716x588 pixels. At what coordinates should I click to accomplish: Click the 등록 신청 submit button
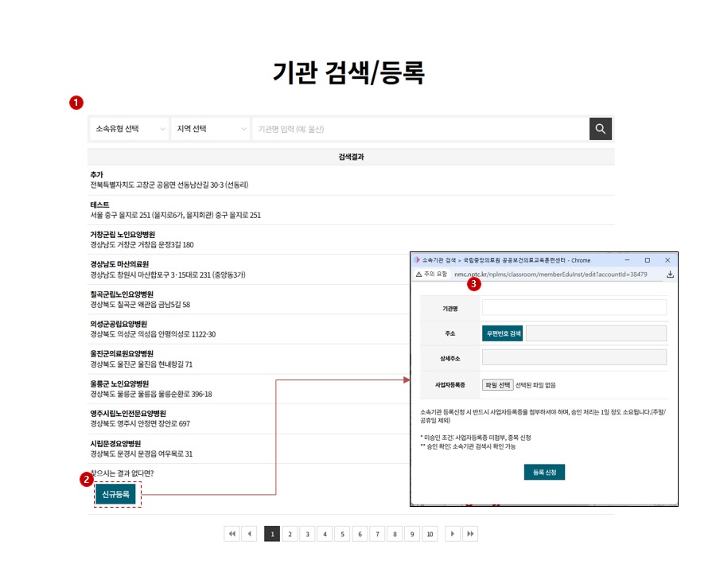tap(544, 472)
